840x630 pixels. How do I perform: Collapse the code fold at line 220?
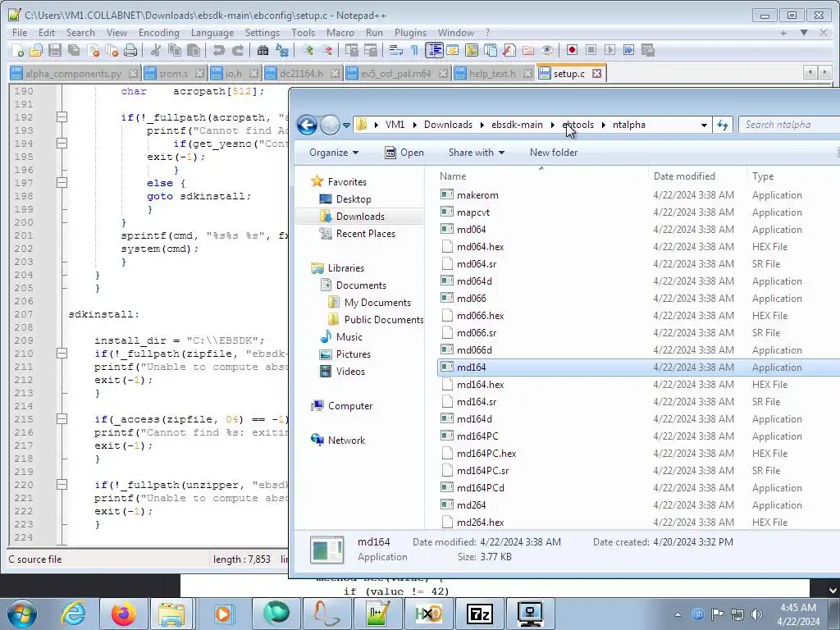click(x=62, y=484)
